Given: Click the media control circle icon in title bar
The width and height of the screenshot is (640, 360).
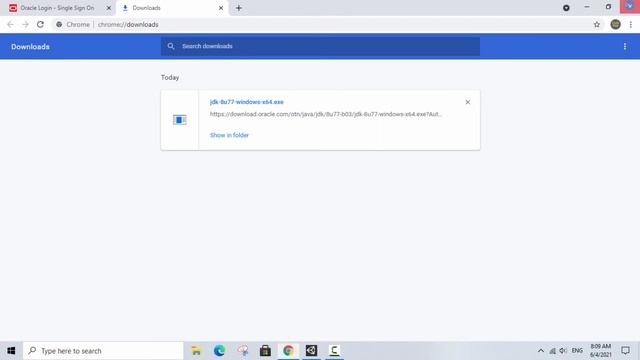Looking at the screenshot, I should pos(566,8).
